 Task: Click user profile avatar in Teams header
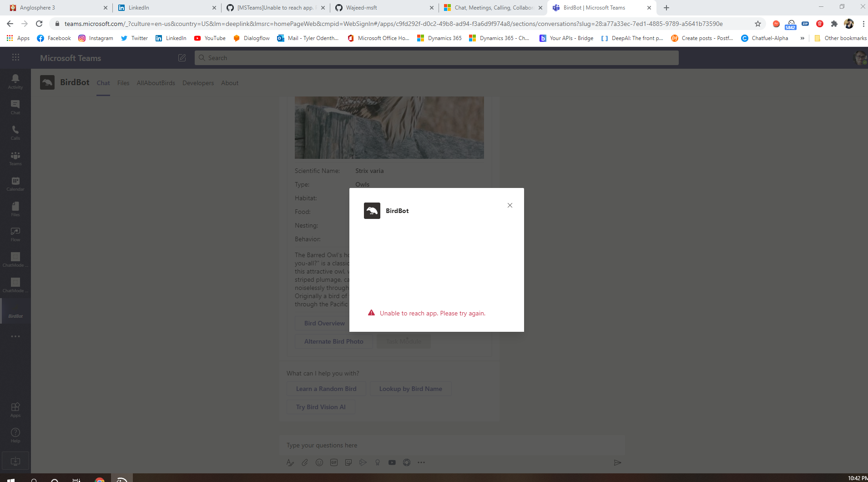[860, 58]
